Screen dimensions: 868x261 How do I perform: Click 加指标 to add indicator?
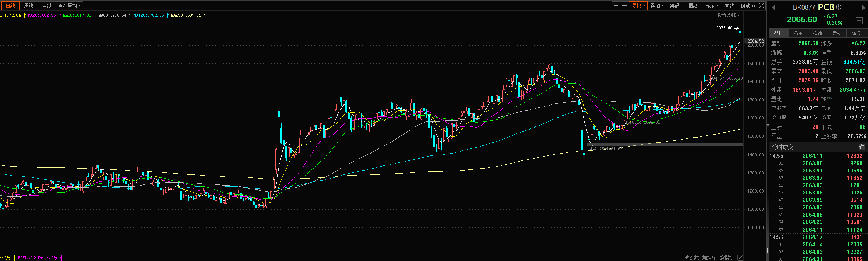click(x=709, y=258)
